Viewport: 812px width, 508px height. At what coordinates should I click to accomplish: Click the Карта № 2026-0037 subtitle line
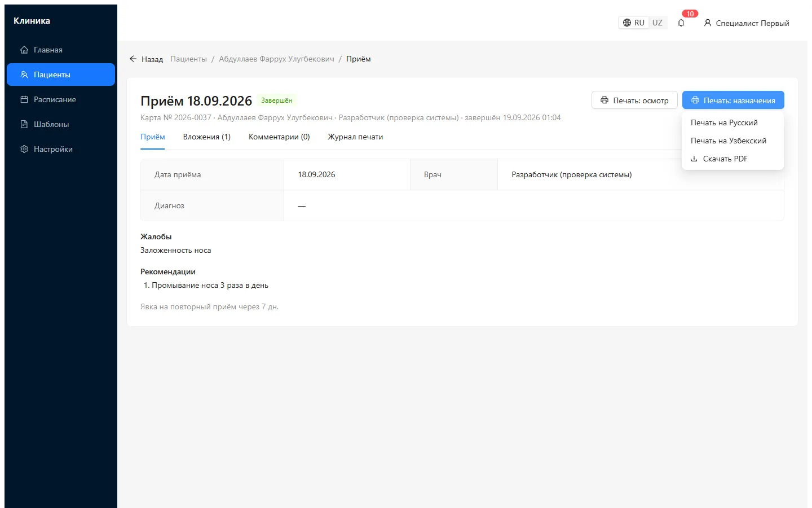click(351, 117)
